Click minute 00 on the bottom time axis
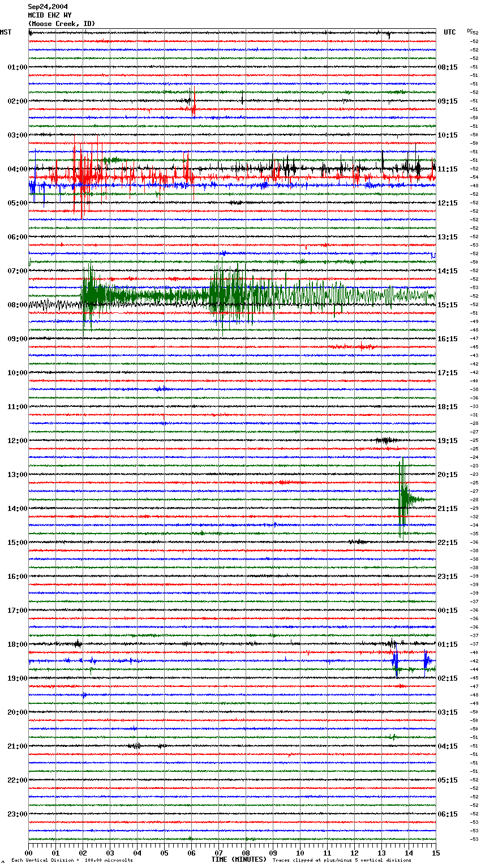The height and width of the screenshot is (868, 481). (29, 853)
